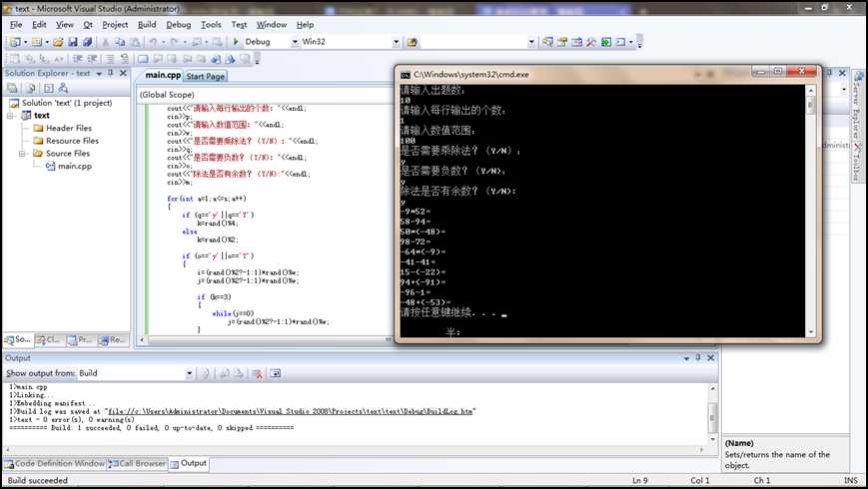Open the New Project icon dropdown arrow

coord(25,42)
